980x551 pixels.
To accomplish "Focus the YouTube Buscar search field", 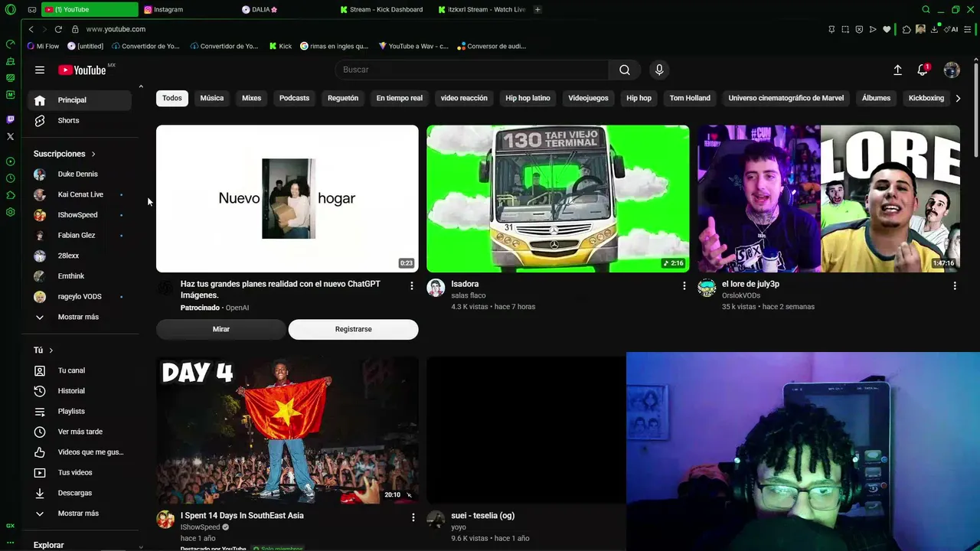I will [472, 70].
